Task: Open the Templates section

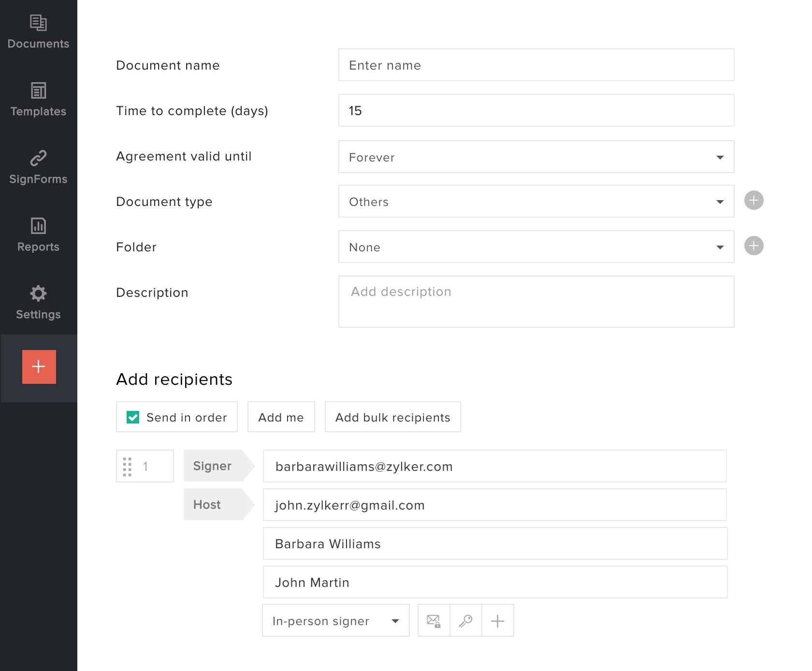Action: pos(38,100)
